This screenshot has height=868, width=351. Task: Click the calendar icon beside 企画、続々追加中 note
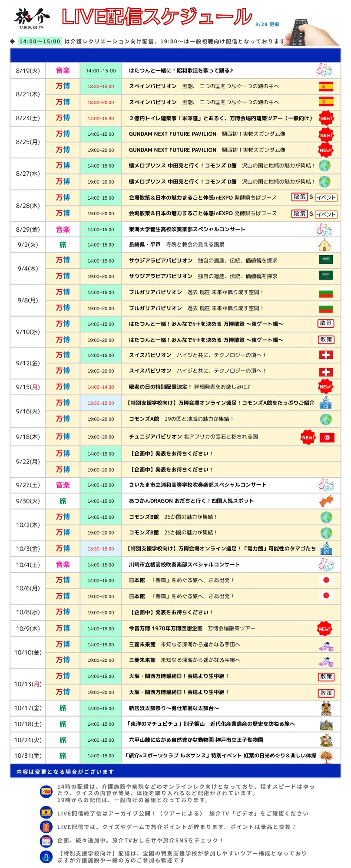pyautogui.click(x=46, y=841)
